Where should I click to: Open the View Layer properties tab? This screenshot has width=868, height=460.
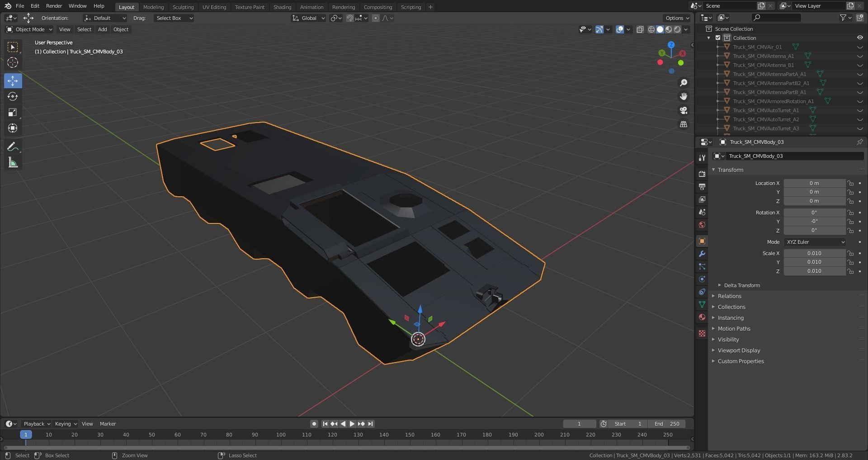[702, 199]
